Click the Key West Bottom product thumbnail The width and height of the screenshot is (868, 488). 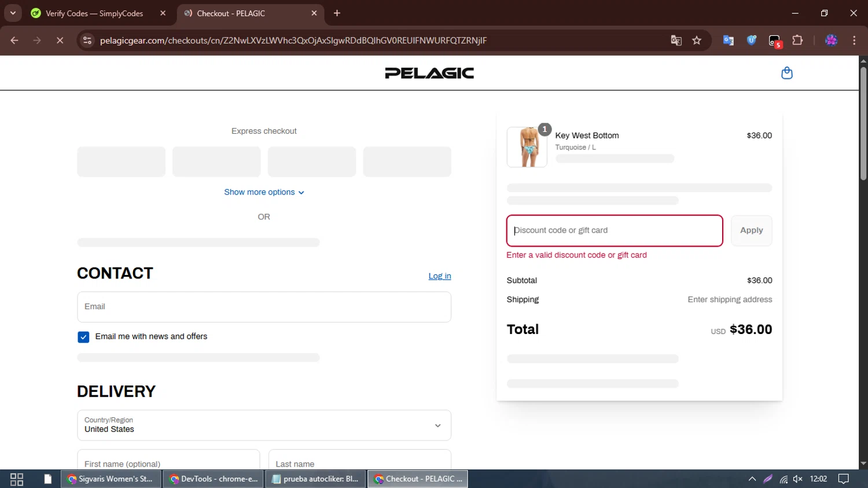click(527, 147)
